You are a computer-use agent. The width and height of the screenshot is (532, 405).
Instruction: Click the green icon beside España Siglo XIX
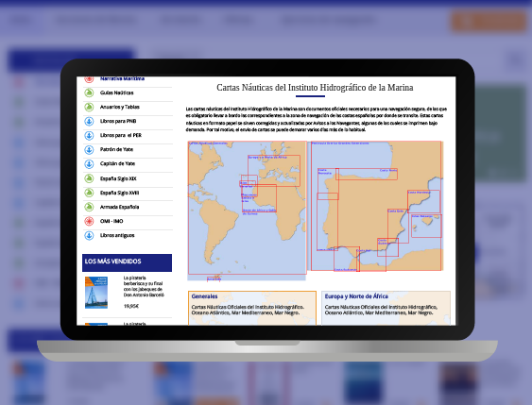click(x=89, y=178)
